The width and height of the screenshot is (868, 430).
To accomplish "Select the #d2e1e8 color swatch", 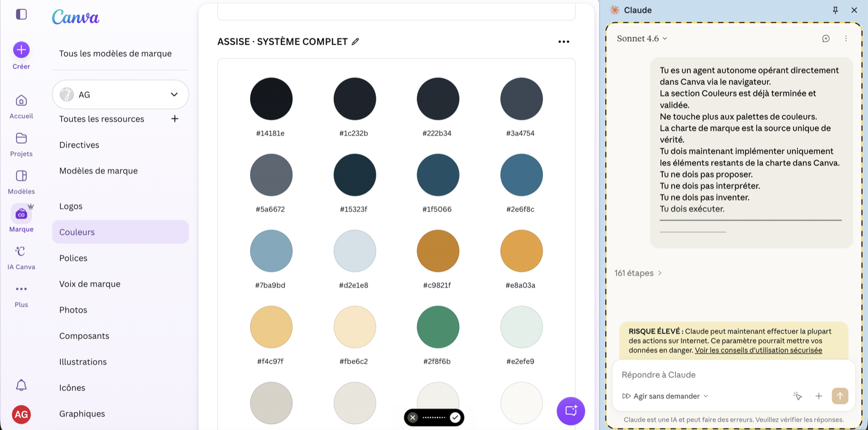I will coord(354,251).
